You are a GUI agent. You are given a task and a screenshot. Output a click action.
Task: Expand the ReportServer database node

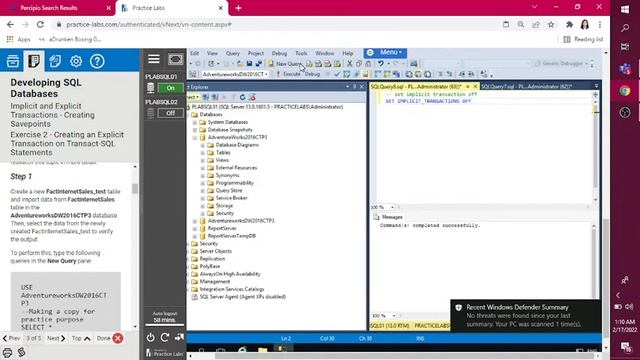pyautogui.click(x=195, y=229)
